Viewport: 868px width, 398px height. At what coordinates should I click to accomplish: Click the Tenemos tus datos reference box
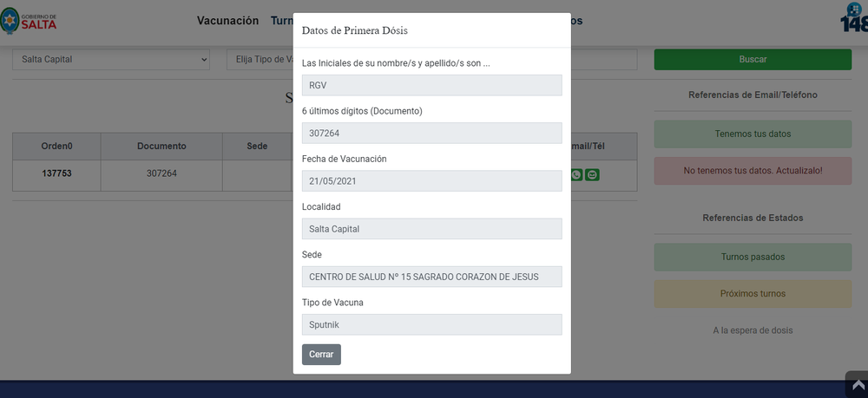tap(753, 134)
